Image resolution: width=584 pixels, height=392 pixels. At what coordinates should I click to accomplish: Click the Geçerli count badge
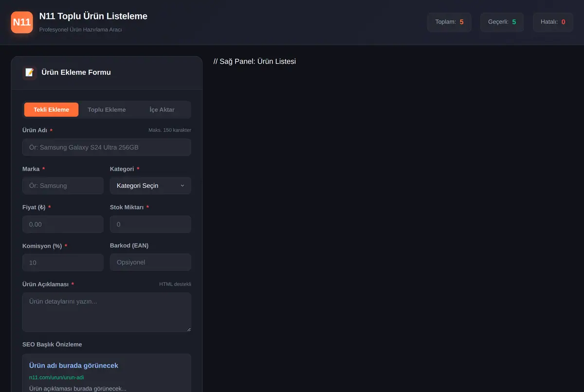click(502, 22)
